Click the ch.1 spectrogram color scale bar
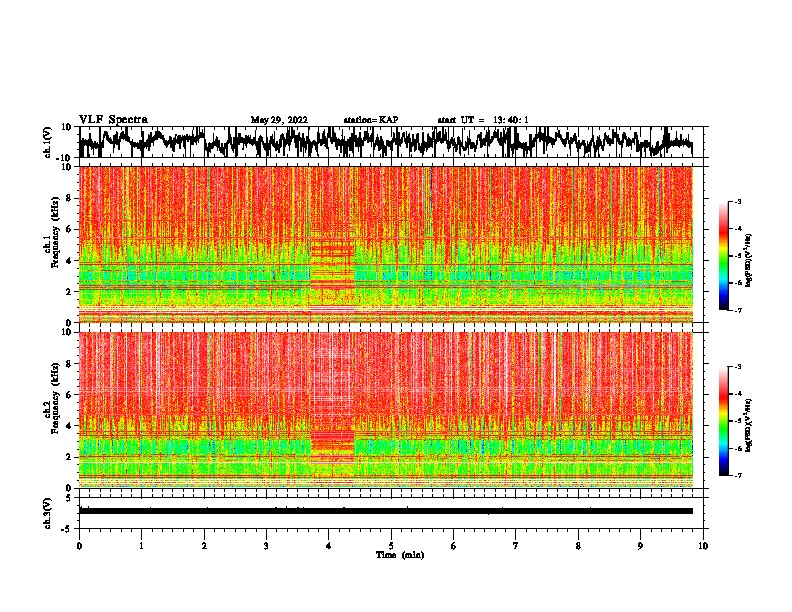The height and width of the screenshot is (612, 792). click(x=724, y=256)
